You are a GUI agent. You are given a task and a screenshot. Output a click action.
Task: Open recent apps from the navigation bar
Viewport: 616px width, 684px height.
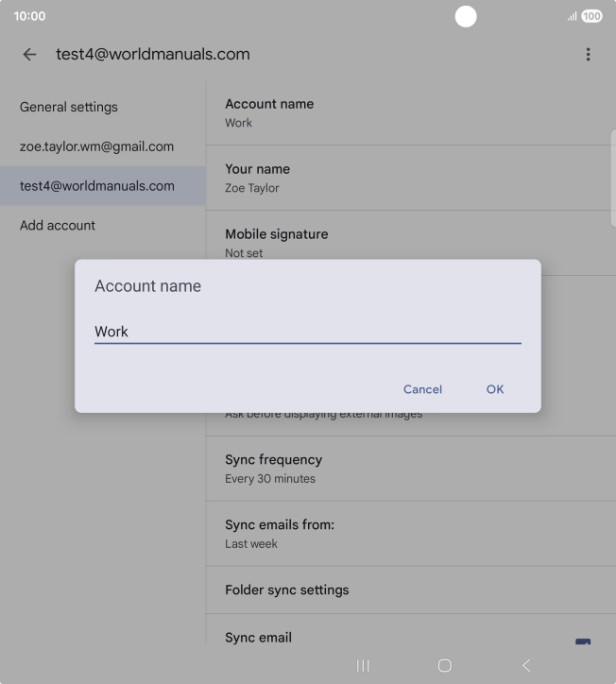[x=363, y=665]
